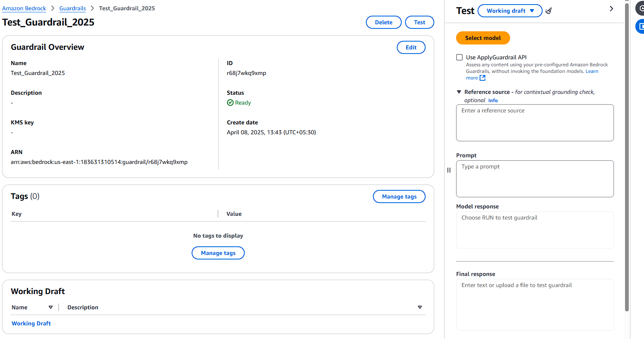Image resolution: width=644 pixels, height=339 pixels.
Task: Go to Amazon Bedrock breadcrumb
Action: 24,8
